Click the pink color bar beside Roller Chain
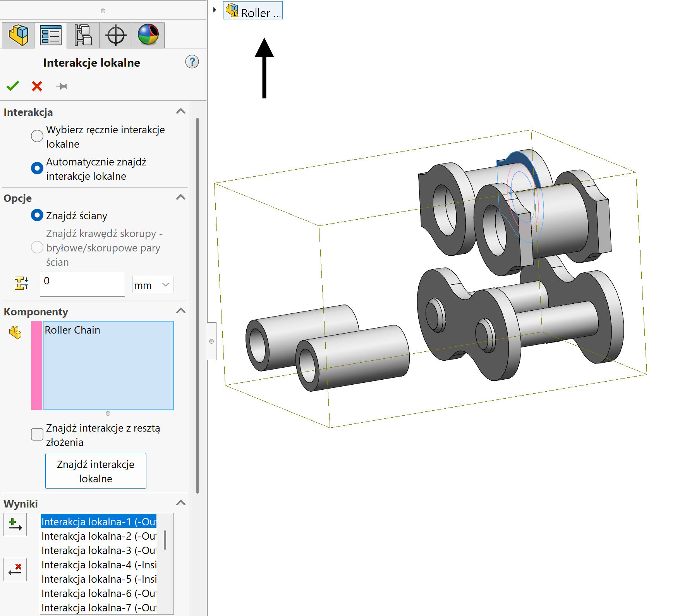This screenshot has height=616, width=699. [37, 365]
